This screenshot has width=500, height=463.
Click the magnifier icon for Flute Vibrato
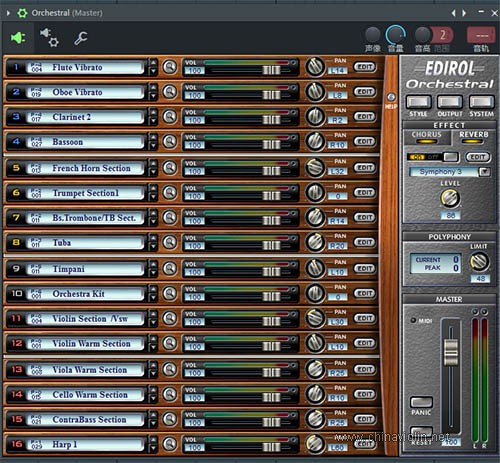[x=170, y=67]
